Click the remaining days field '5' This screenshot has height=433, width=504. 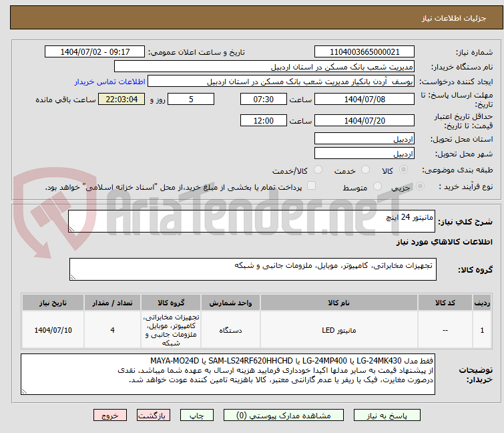(x=191, y=99)
